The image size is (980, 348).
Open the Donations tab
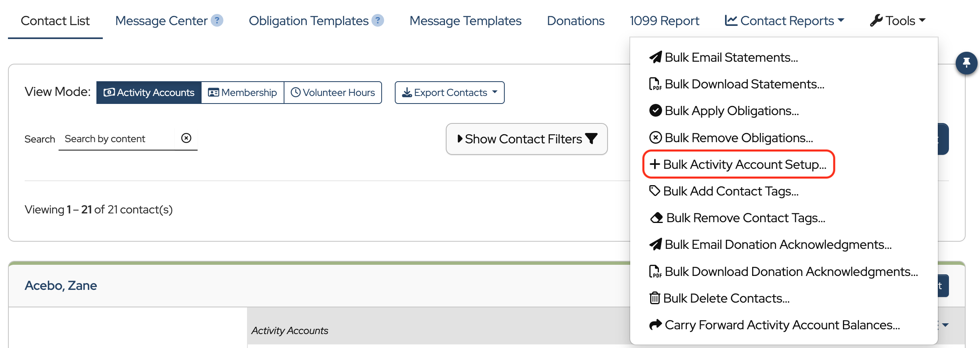pyautogui.click(x=575, y=21)
